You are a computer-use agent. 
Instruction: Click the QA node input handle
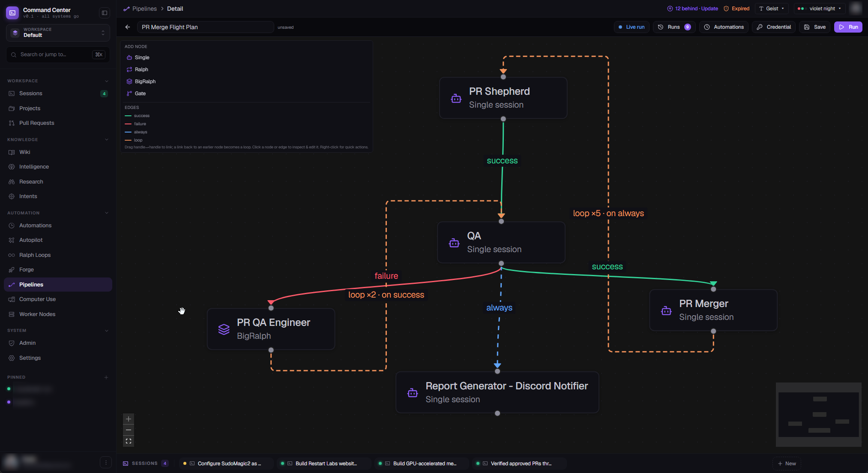pyautogui.click(x=501, y=221)
